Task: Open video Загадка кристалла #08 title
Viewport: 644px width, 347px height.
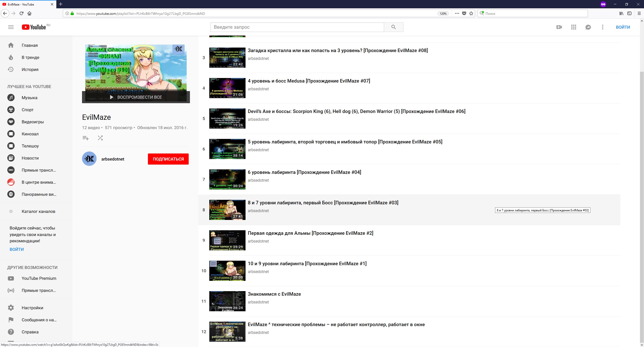Action: (338, 50)
